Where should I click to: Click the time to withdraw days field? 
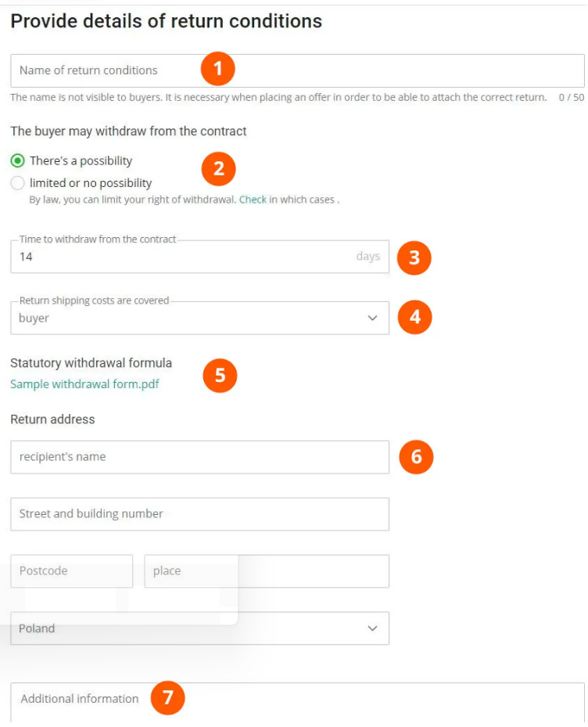click(180, 257)
